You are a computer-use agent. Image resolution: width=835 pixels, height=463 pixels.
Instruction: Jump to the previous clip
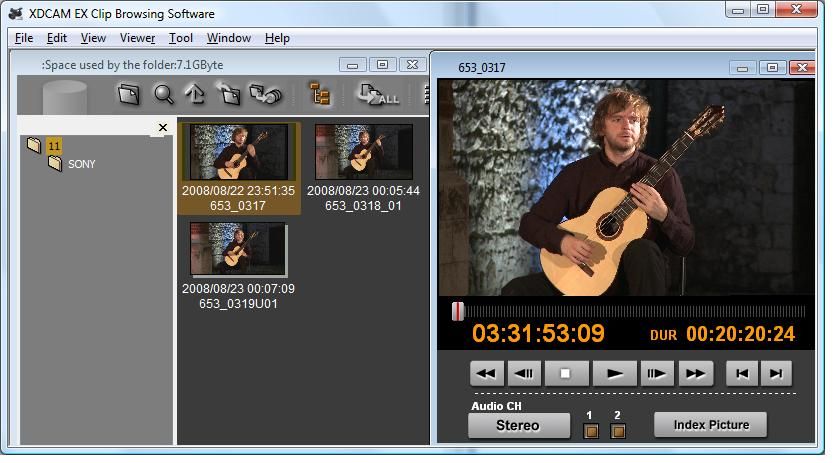tap(741, 373)
